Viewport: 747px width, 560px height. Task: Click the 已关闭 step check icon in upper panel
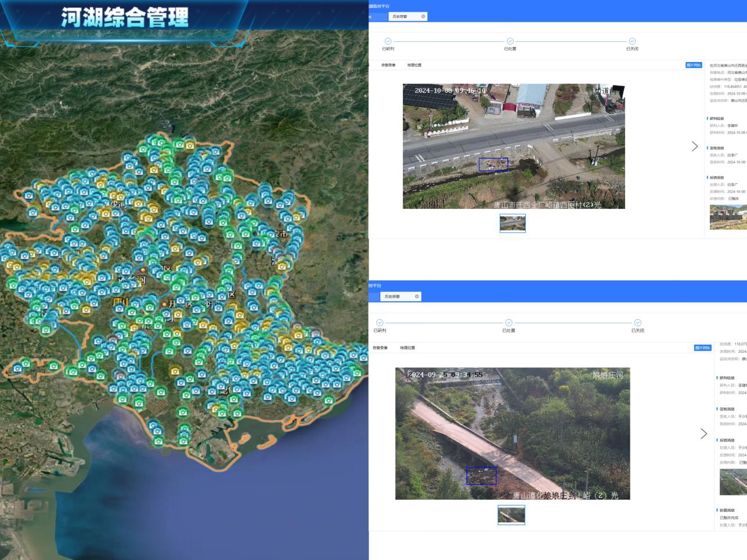(632, 41)
